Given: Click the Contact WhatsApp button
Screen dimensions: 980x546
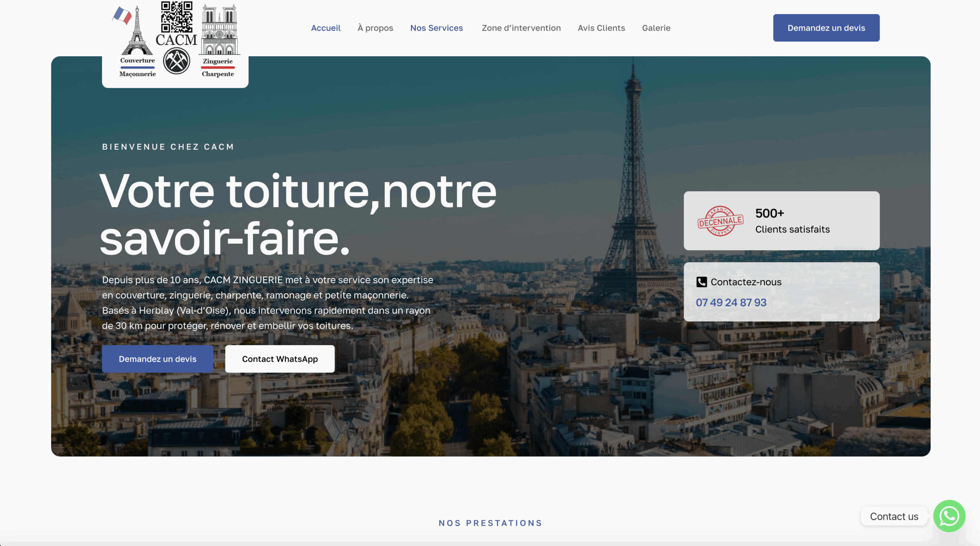Looking at the screenshot, I should [280, 359].
